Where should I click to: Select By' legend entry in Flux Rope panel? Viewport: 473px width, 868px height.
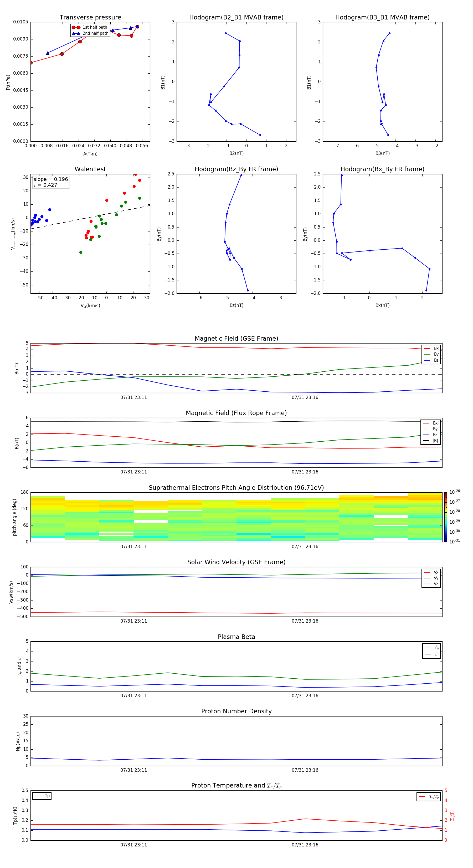[x=431, y=429]
